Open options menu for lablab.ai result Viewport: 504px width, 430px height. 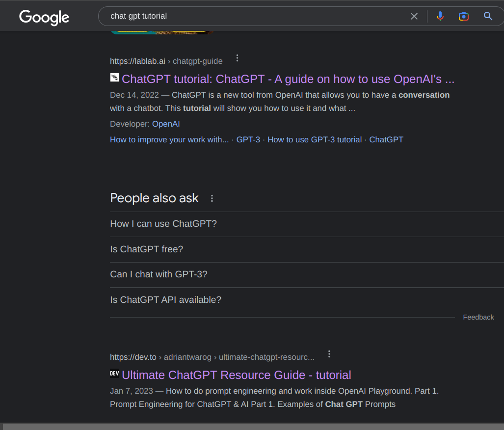(238, 58)
